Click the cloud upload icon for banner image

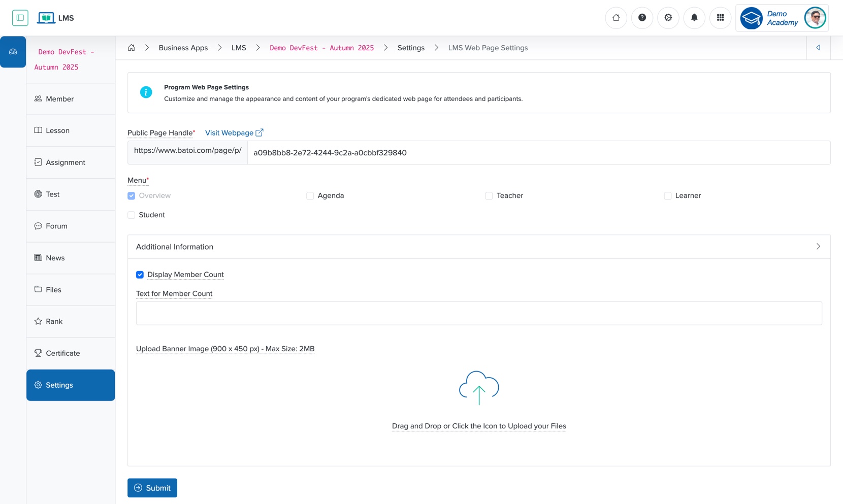pyautogui.click(x=478, y=388)
